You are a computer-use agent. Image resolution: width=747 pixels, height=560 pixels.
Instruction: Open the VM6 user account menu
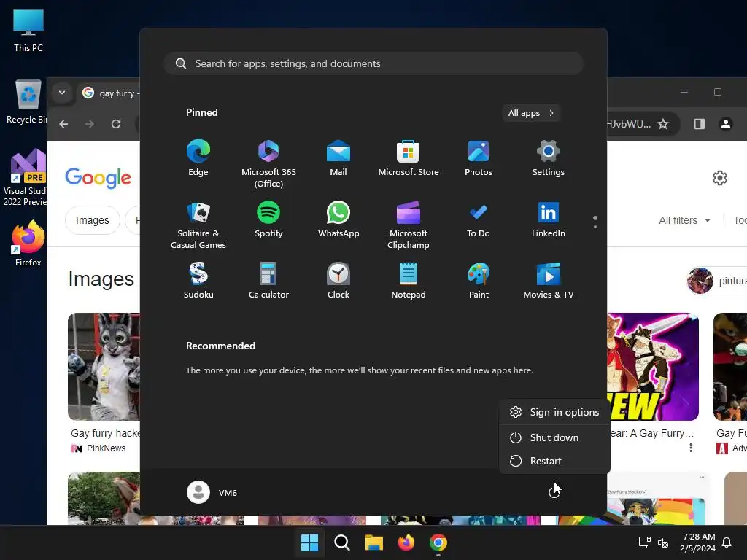(212, 492)
